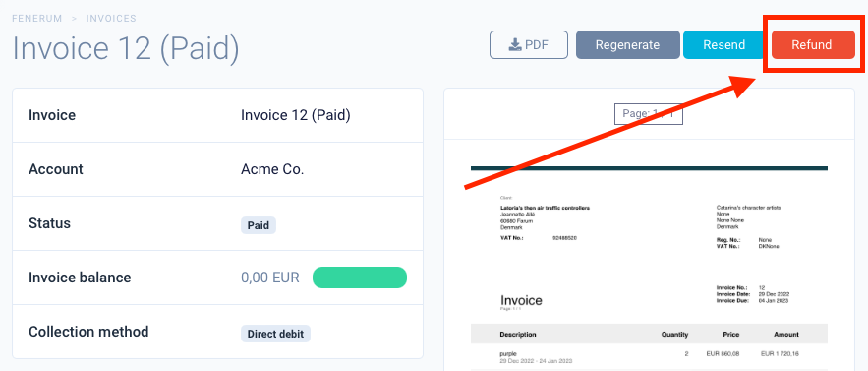Click the red Refund button
Image resolution: width=868 pixels, height=371 pixels.
[x=813, y=45]
